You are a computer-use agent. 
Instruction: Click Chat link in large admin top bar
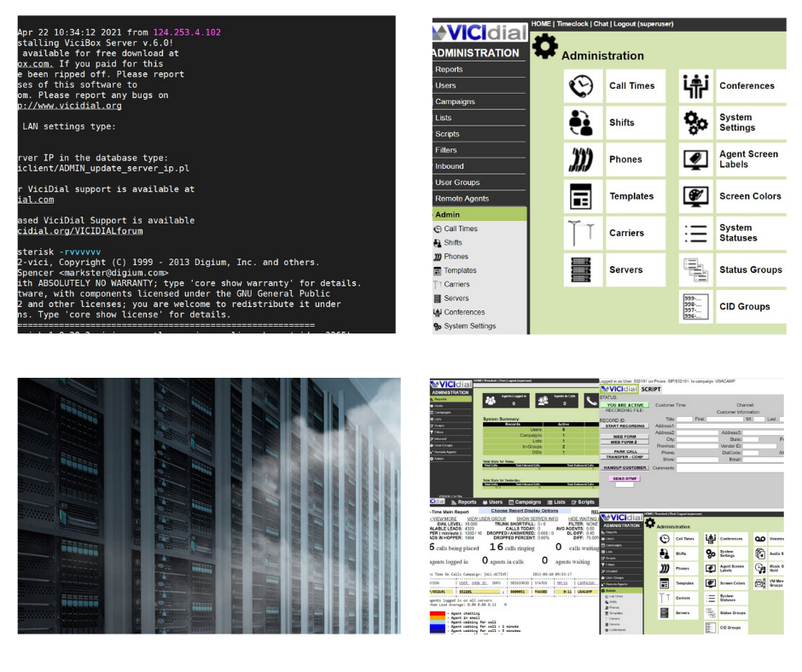point(601,24)
